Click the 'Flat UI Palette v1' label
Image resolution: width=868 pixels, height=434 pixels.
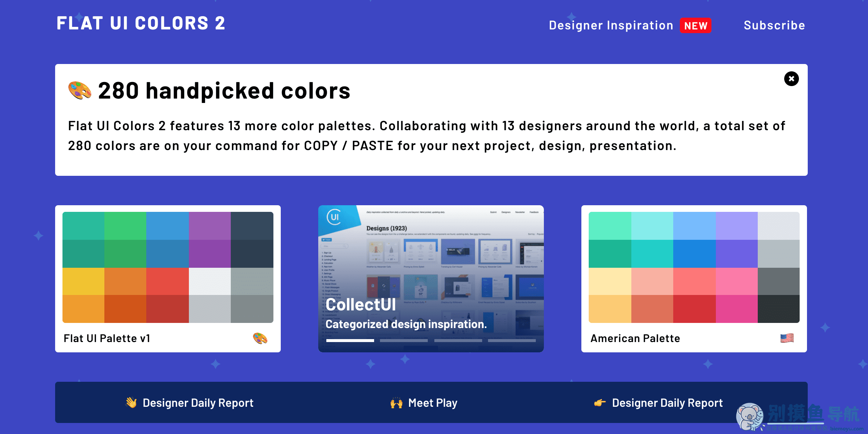click(107, 338)
